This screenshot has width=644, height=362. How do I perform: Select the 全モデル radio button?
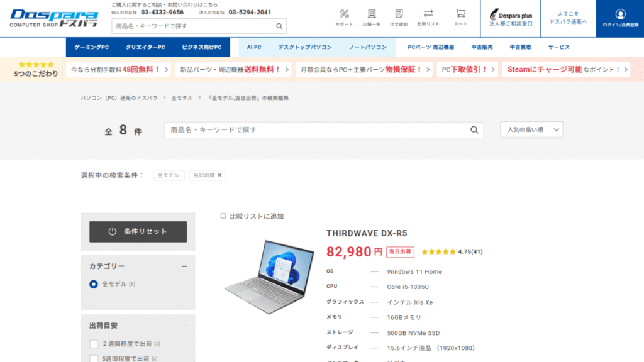[x=94, y=284]
